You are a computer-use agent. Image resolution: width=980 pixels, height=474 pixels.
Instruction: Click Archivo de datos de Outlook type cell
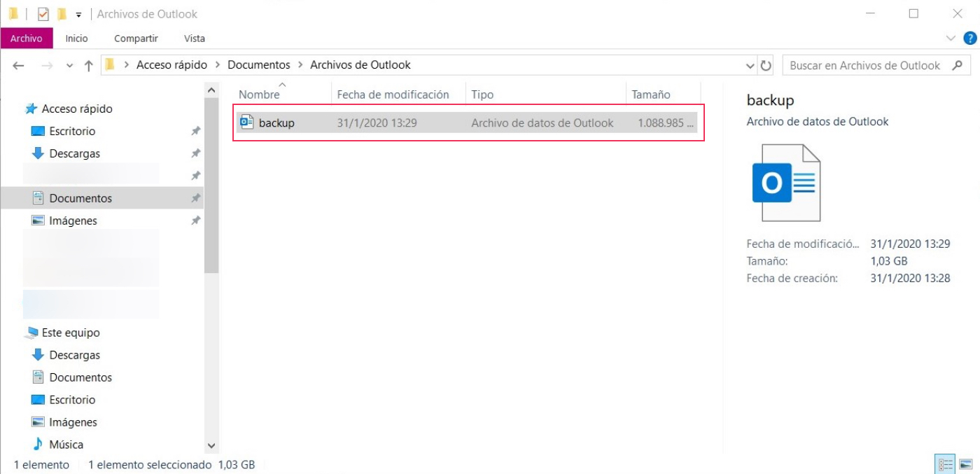coord(542,123)
